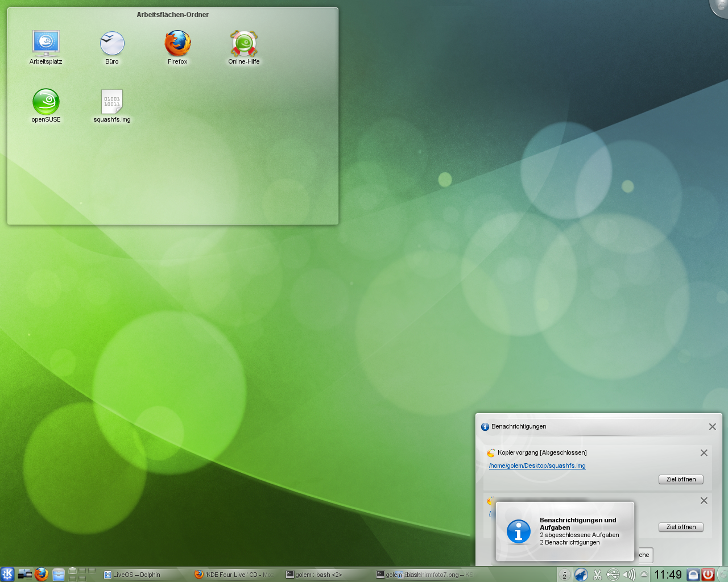
Task: Dismiss the Kopiervorgang [Abgeschlossen] notification
Action: pyautogui.click(x=704, y=453)
